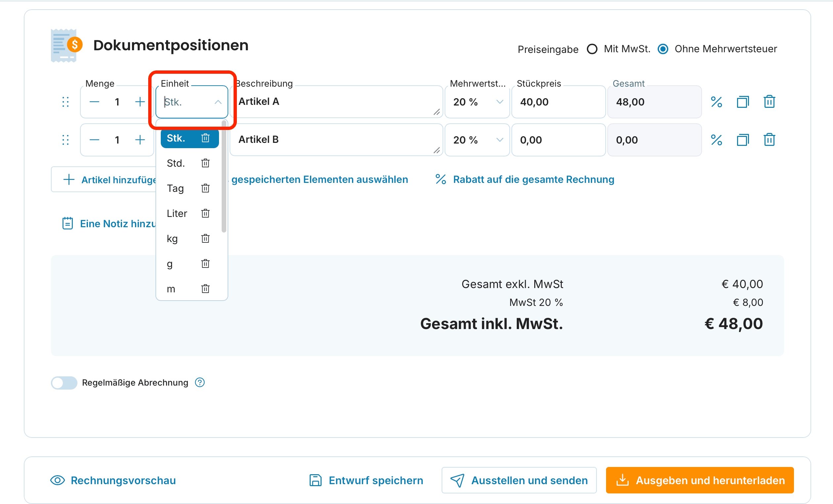
Task: Add discount to Artikel B row
Action: pyautogui.click(x=716, y=140)
